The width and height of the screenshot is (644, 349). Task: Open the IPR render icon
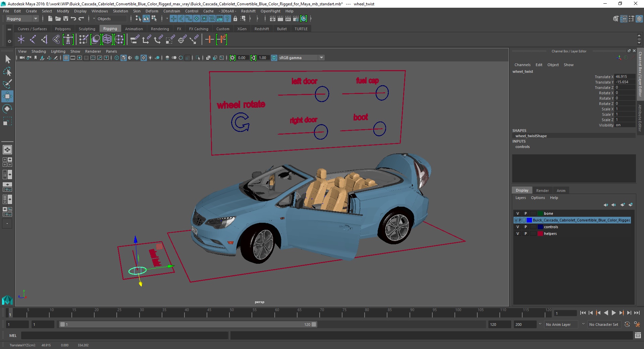click(288, 19)
